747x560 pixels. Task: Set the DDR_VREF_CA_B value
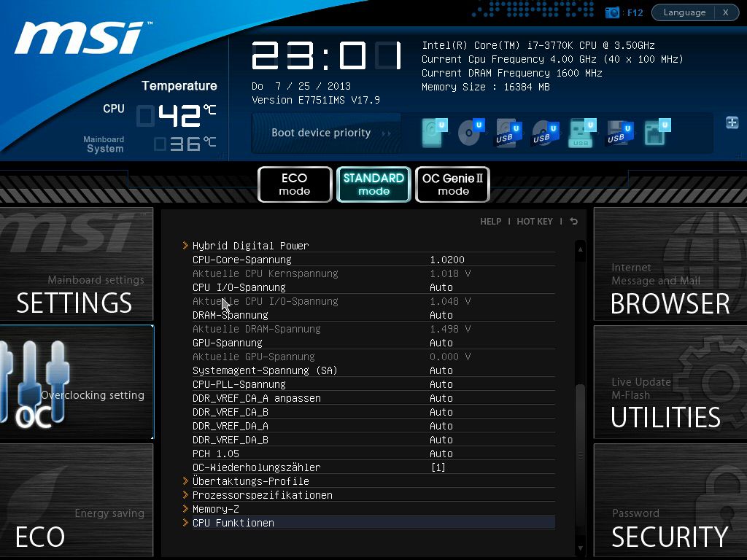(441, 411)
